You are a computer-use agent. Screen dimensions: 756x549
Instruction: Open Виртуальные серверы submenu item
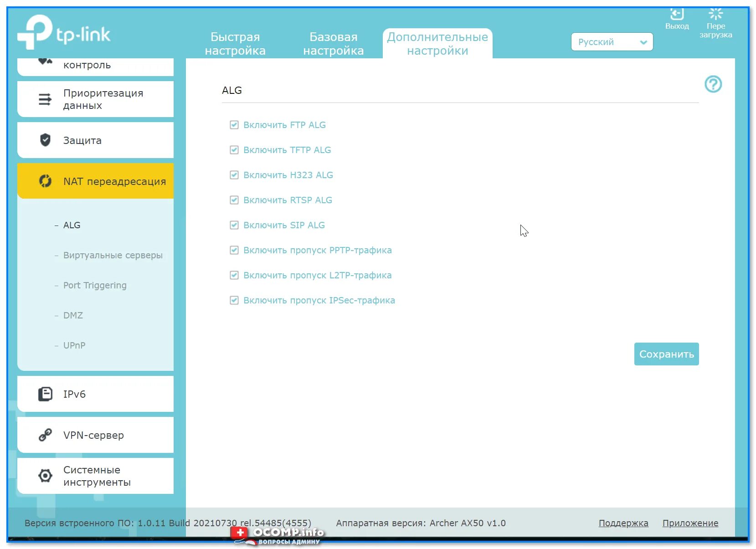[113, 255]
